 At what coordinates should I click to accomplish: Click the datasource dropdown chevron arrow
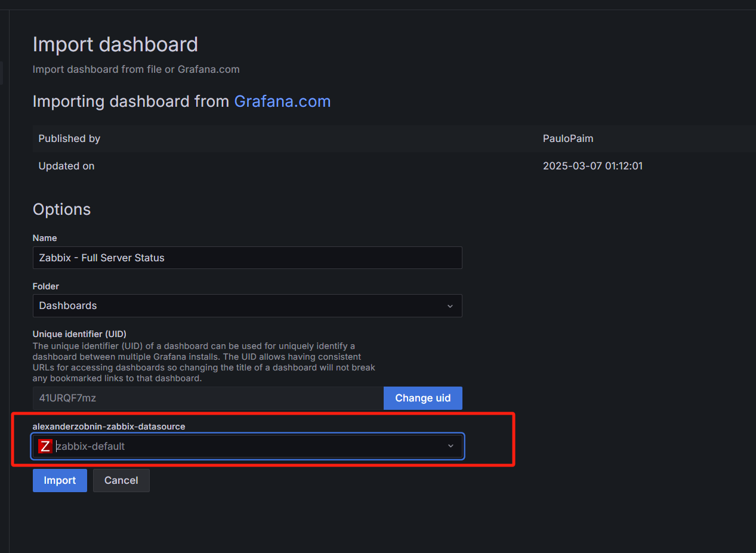pyautogui.click(x=450, y=446)
